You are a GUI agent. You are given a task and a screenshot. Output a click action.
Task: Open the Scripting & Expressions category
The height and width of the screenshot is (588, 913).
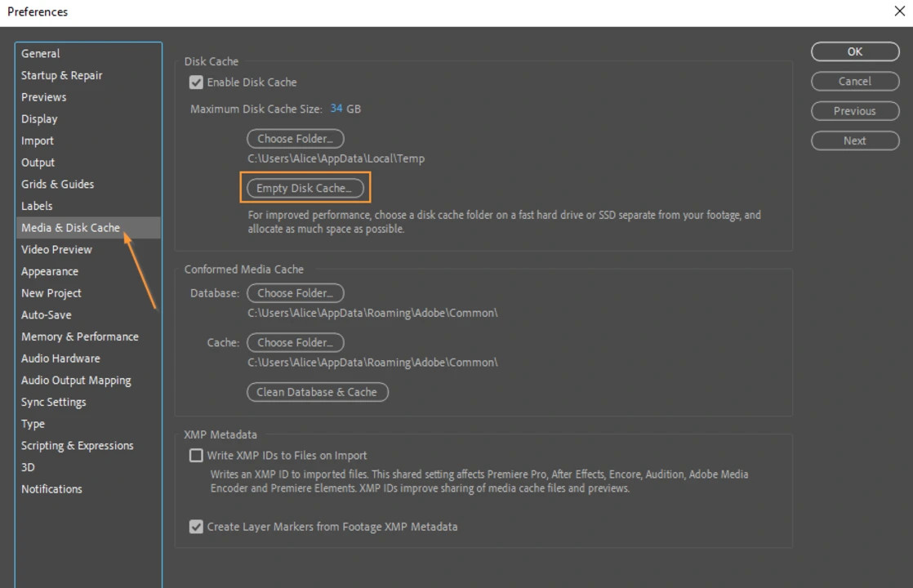(x=77, y=446)
